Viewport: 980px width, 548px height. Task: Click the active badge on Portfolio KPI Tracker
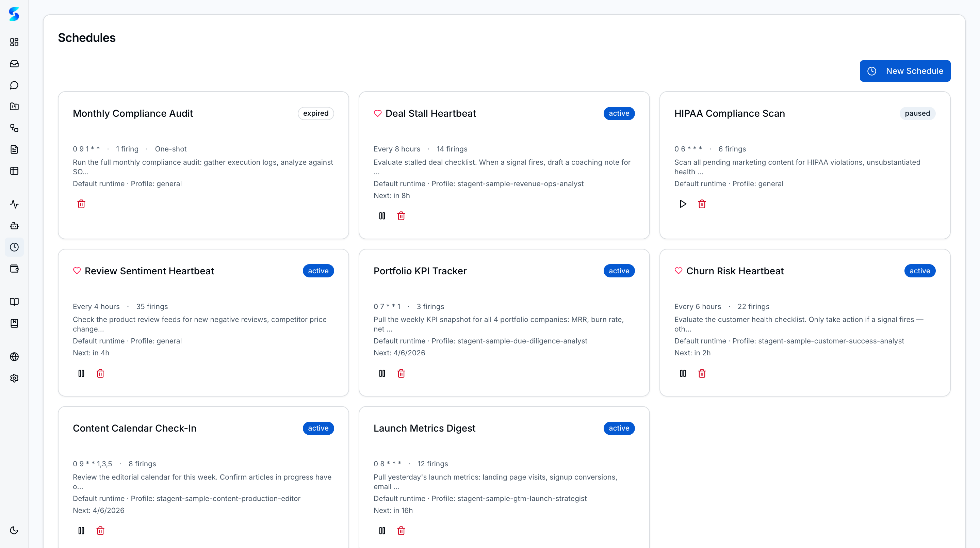coord(619,271)
